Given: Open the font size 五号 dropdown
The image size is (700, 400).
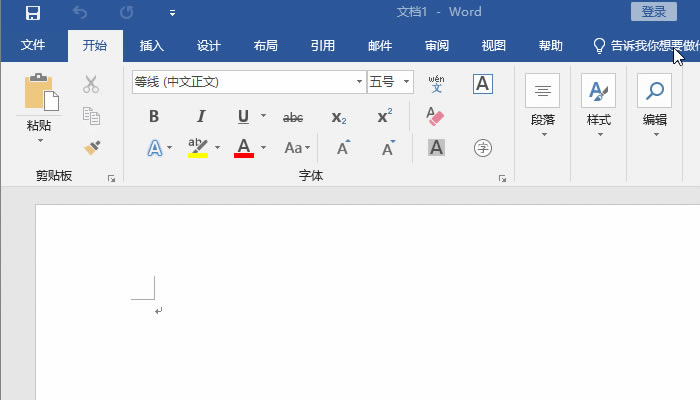Looking at the screenshot, I should (407, 82).
